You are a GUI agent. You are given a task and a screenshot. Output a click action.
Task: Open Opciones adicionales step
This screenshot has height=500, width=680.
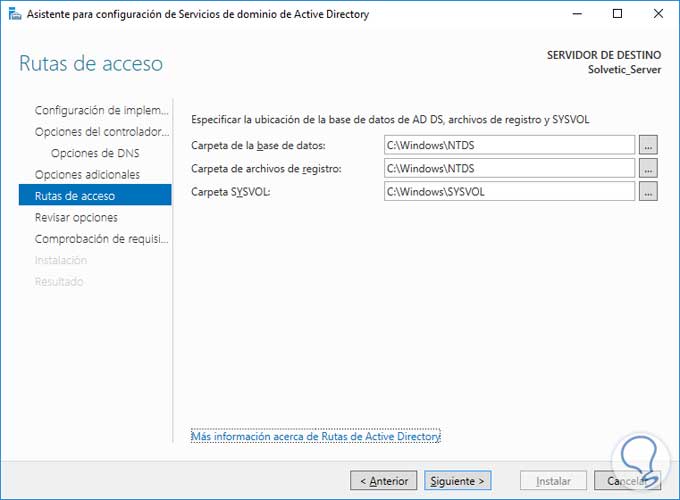coord(87,174)
